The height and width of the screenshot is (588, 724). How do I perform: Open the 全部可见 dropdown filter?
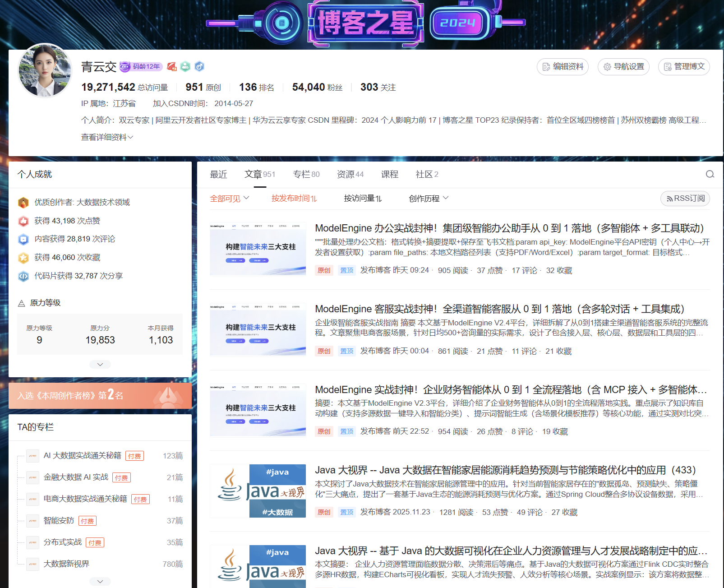pos(230,199)
